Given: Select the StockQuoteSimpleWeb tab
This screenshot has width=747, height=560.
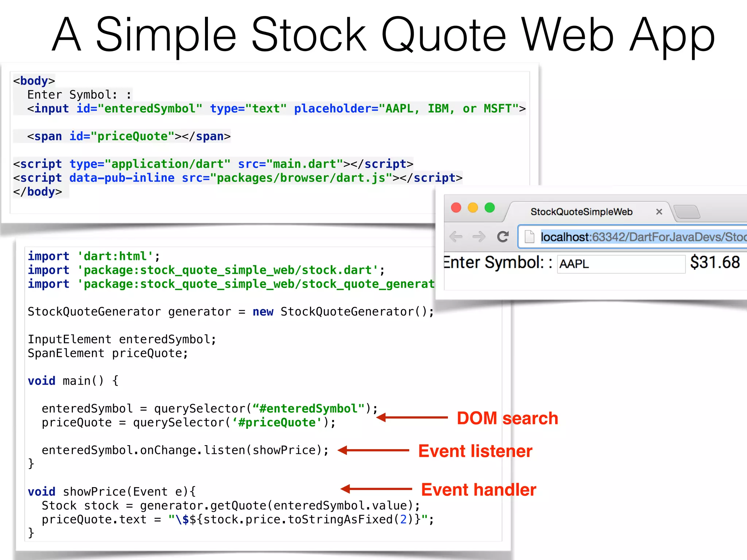Looking at the screenshot, I should (581, 212).
